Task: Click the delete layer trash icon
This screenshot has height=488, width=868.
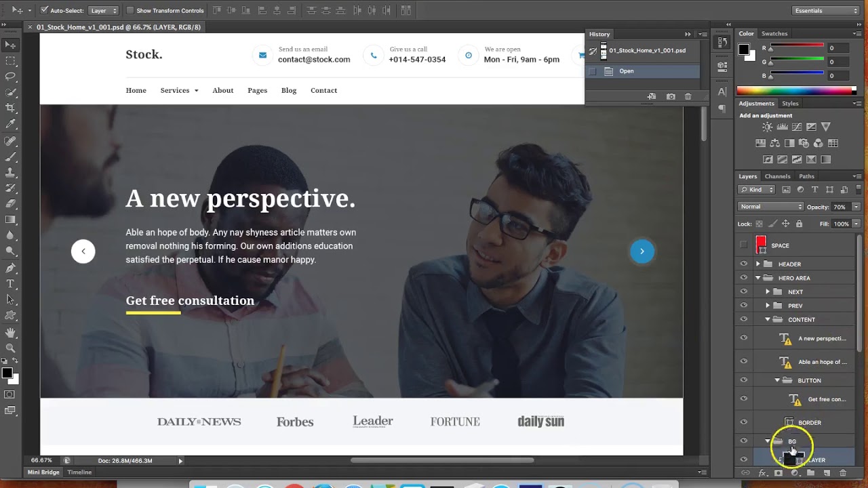Action: (842, 473)
